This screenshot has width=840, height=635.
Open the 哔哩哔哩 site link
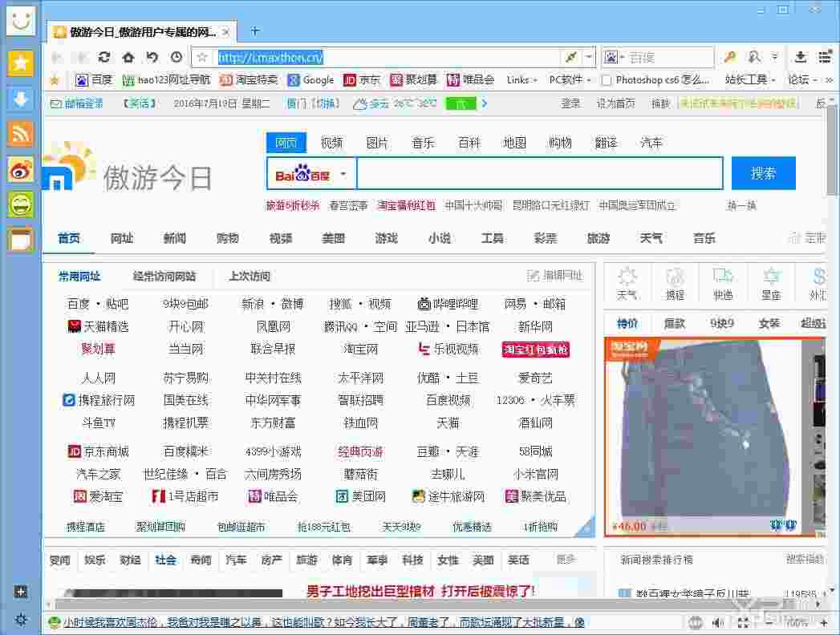[448, 304]
